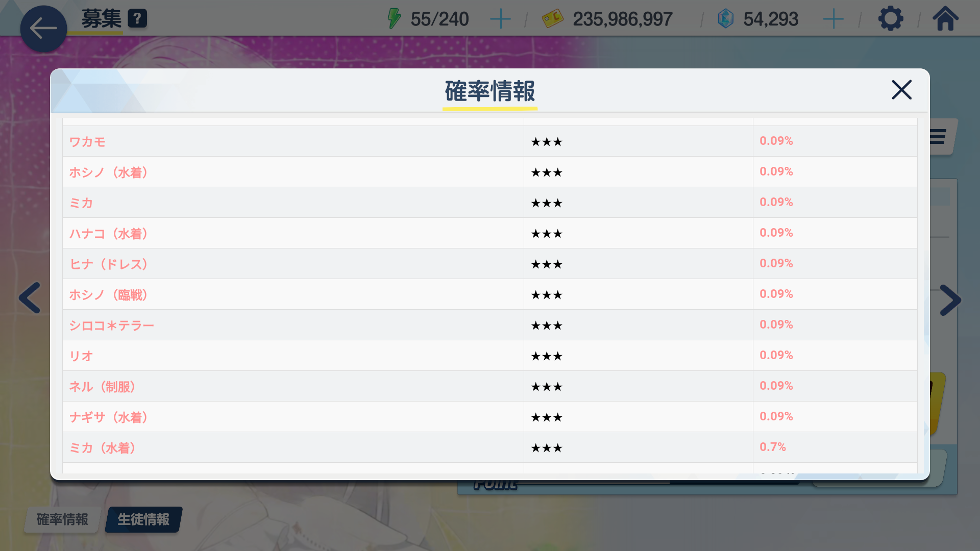Show previous banner with left chevron
The width and height of the screenshot is (980, 551).
(x=30, y=298)
